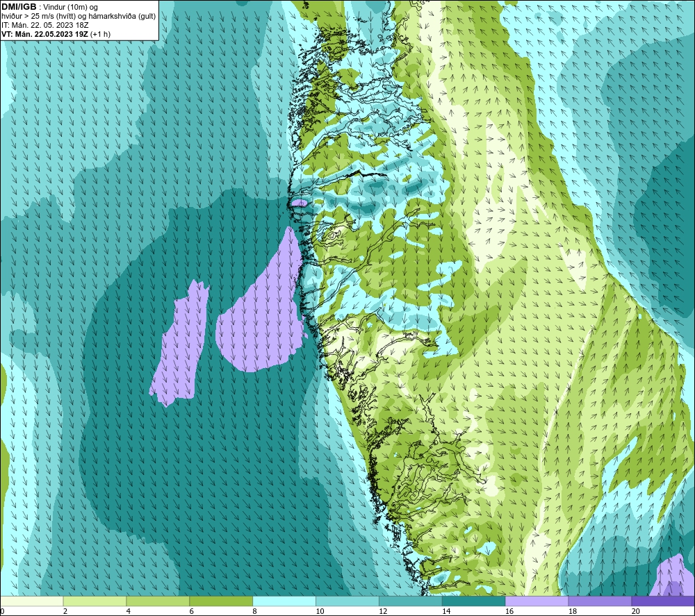
Task: Click the 14–16 m/s dark teal legend swatch
Action: pyautogui.click(x=473, y=601)
